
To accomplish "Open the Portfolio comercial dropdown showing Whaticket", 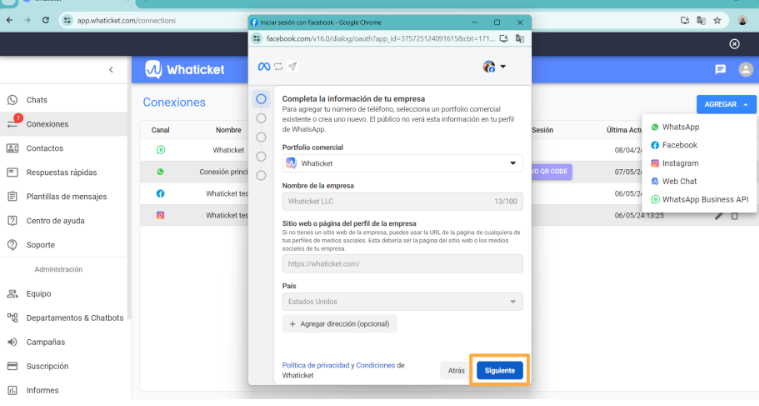I will tap(402, 164).
